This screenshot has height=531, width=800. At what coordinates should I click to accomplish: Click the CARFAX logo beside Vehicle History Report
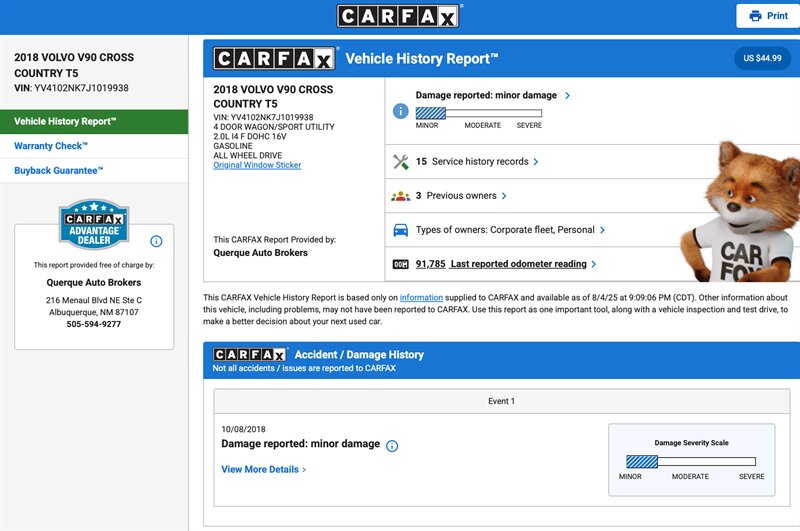pyautogui.click(x=274, y=59)
